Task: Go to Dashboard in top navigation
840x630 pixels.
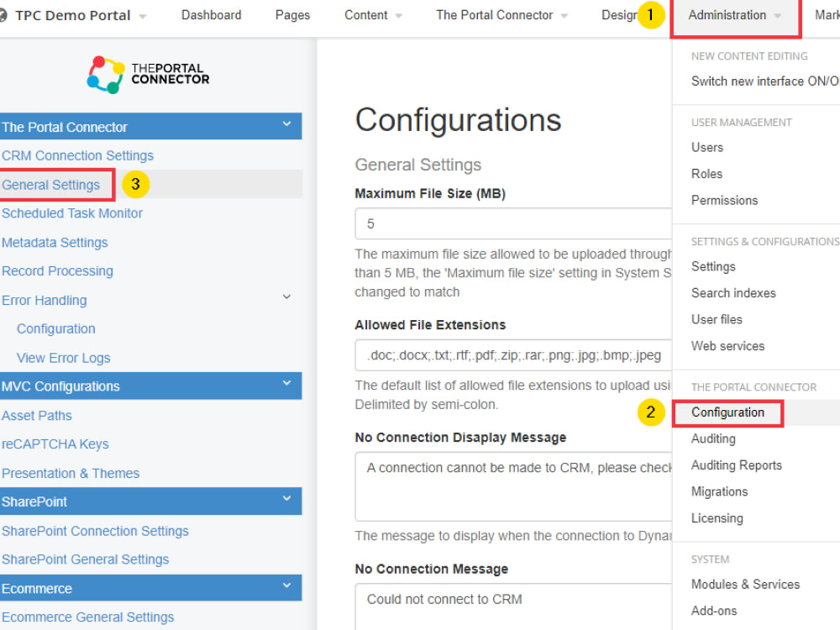Action: coord(211,15)
